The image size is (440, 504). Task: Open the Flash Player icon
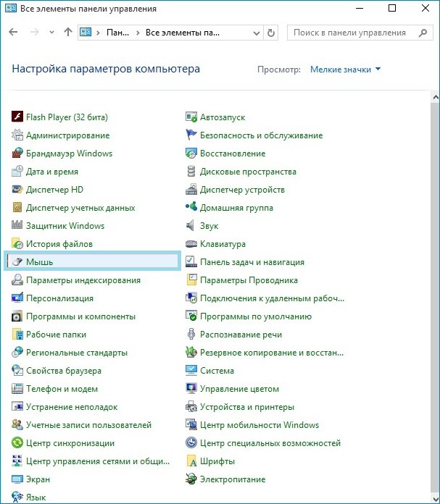pos(18,117)
